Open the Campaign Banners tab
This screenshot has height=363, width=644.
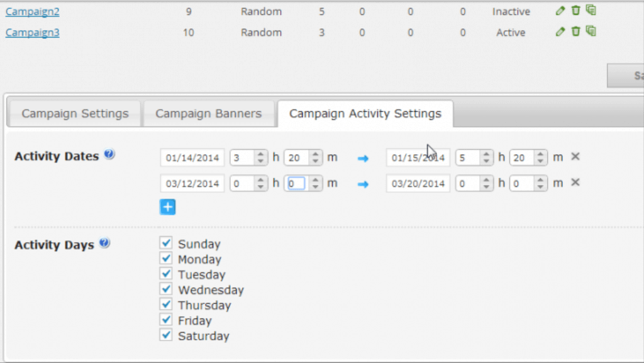coord(208,114)
